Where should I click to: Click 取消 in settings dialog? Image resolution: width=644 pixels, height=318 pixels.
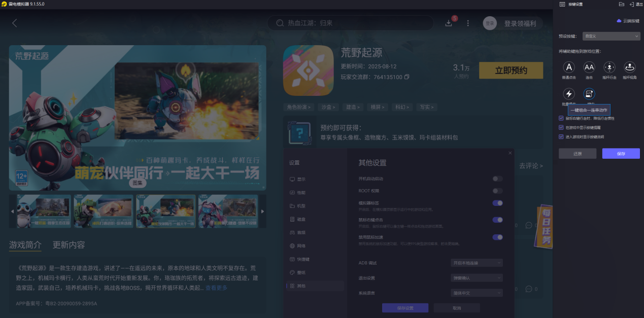(x=457, y=308)
